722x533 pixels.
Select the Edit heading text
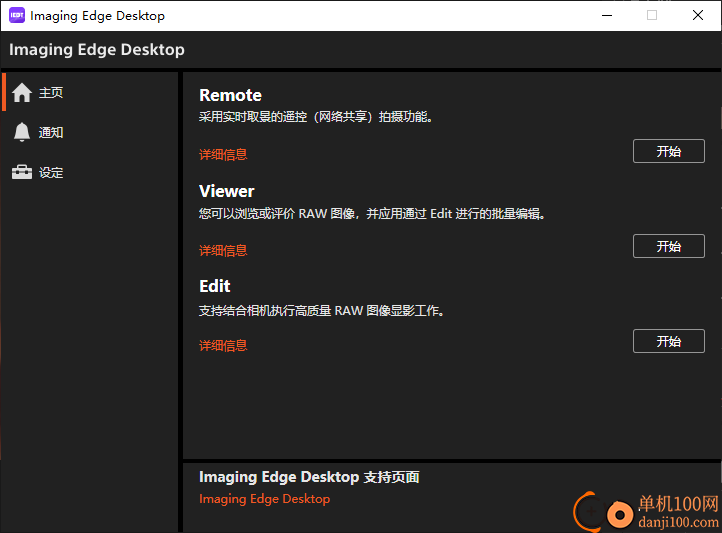point(215,286)
